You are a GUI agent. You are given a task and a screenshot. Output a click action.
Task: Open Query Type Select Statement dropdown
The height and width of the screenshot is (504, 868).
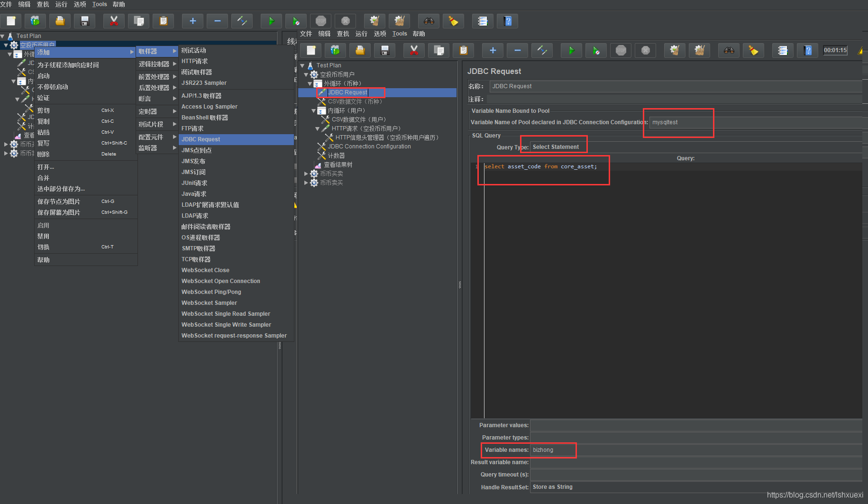point(695,147)
